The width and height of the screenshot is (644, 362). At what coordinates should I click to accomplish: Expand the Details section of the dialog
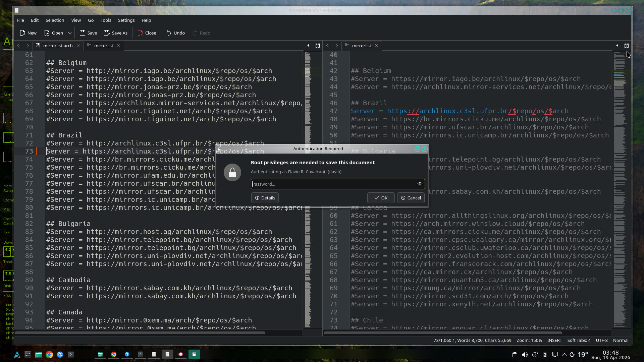click(x=265, y=198)
